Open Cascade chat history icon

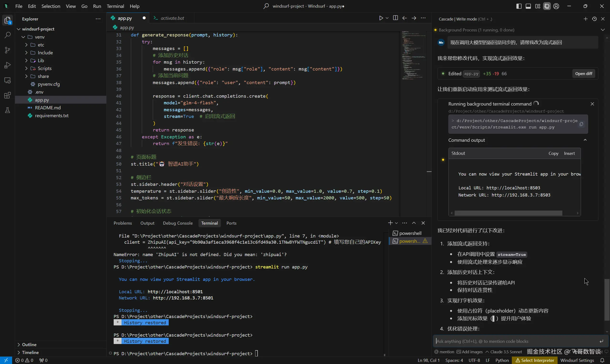tap(594, 19)
